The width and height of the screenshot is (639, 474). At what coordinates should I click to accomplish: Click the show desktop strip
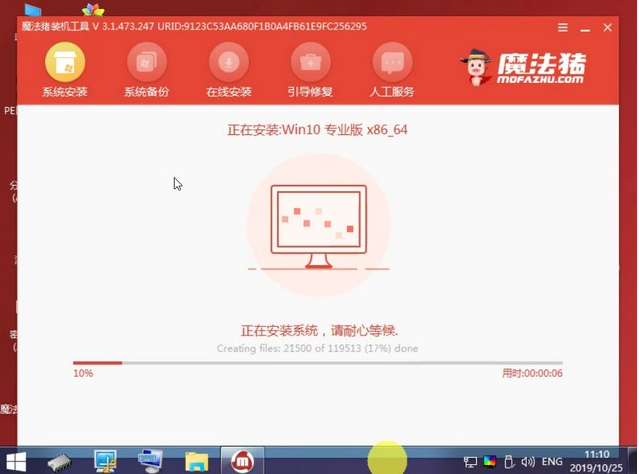pyautogui.click(x=633, y=461)
